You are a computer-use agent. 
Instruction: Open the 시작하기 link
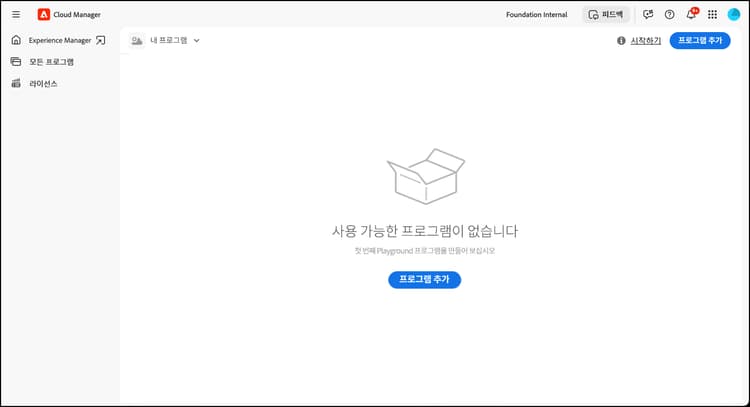click(x=646, y=41)
